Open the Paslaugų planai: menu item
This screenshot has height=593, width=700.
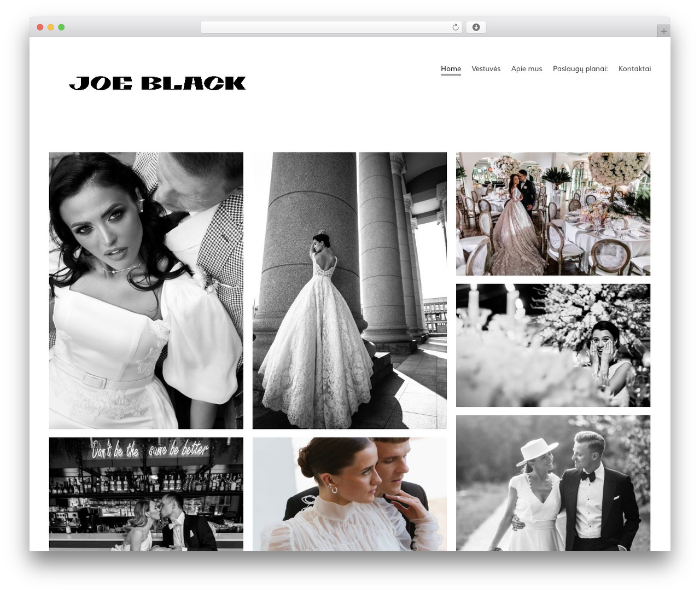tap(580, 69)
